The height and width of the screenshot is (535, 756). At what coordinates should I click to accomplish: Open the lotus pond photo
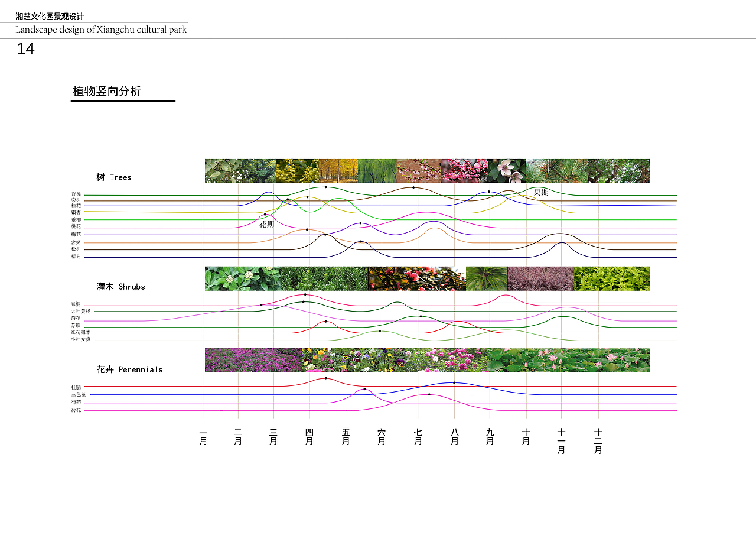click(x=568, y=360)
